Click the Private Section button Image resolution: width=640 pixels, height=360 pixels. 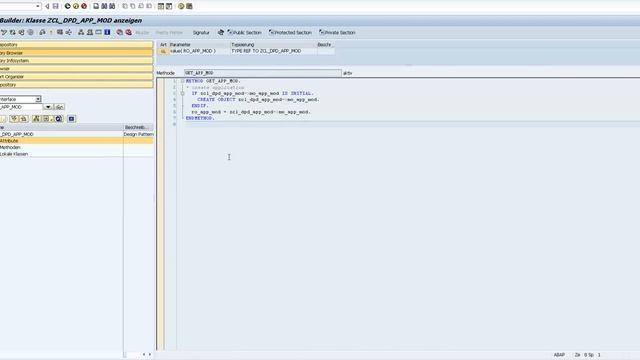coord(338,32)
